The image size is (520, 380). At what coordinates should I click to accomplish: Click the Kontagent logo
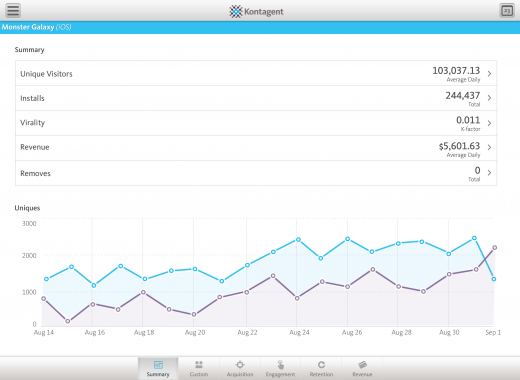[256, 11]
